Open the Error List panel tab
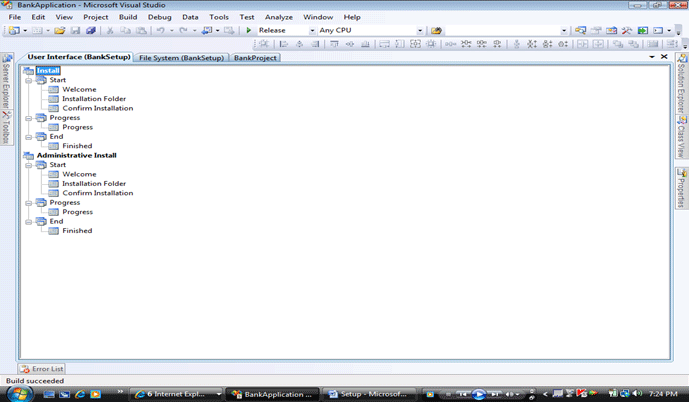Image resolution: width=689 pixels, height=402 pixels. click(x=42, y=369)
